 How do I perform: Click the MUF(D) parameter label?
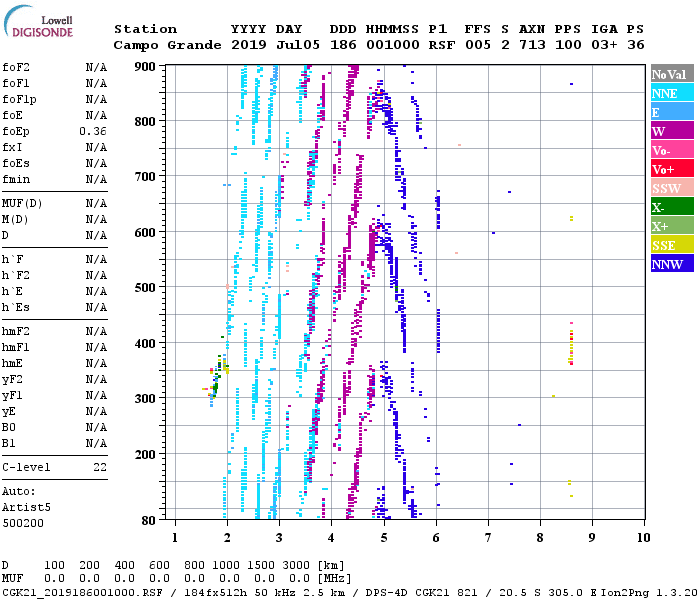[22, 204]
